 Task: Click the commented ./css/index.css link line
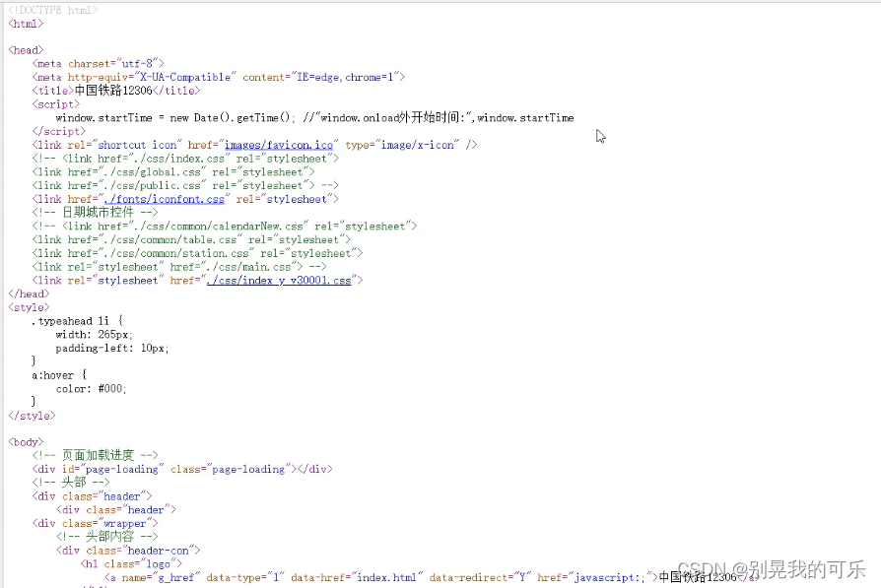click(x=185, y=159)
